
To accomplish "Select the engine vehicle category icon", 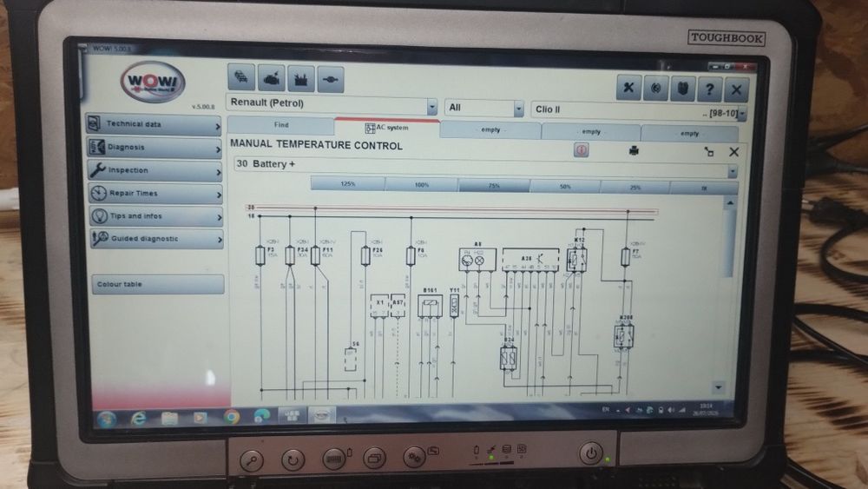I will click(271, 78).
